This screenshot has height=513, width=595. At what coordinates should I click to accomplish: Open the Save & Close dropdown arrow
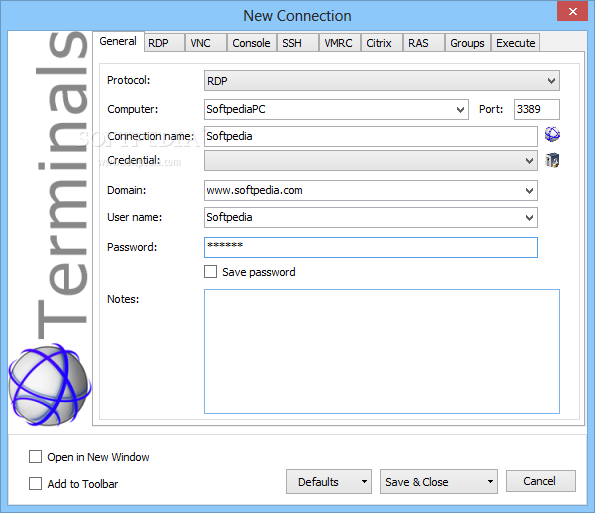click(x=490, y=482)
